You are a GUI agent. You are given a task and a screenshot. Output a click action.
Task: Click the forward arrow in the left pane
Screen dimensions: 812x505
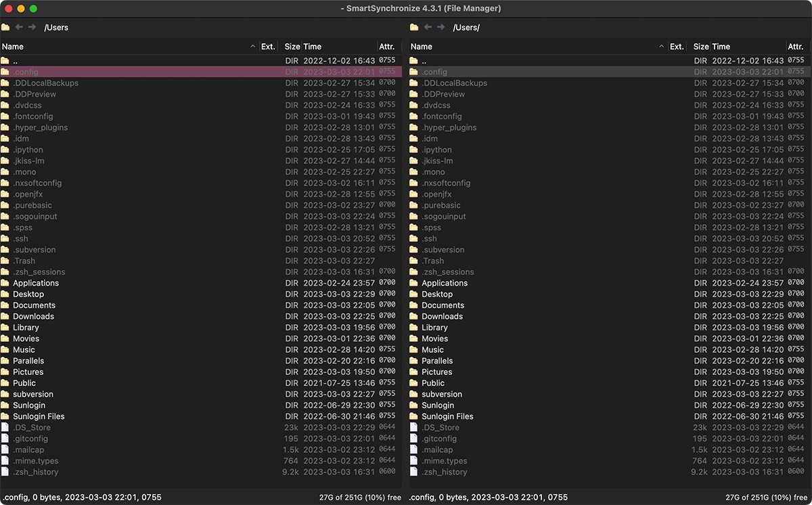pyautogui.click(x=32, y=27)
